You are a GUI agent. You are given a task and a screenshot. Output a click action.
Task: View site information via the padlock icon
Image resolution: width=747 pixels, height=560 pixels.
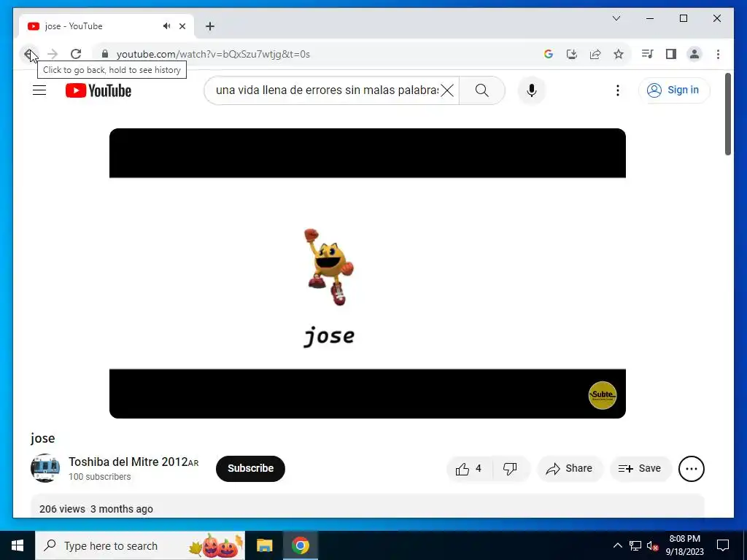tap(105, 54)
